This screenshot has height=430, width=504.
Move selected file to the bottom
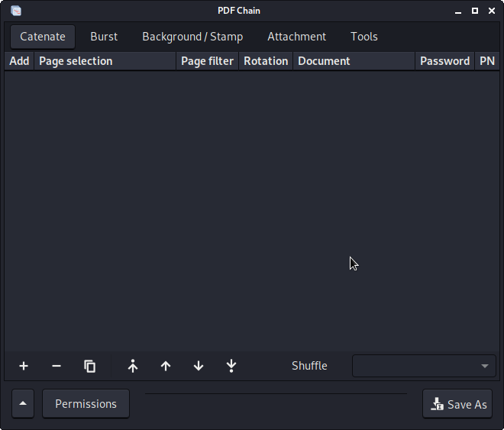tap(231, 366)
